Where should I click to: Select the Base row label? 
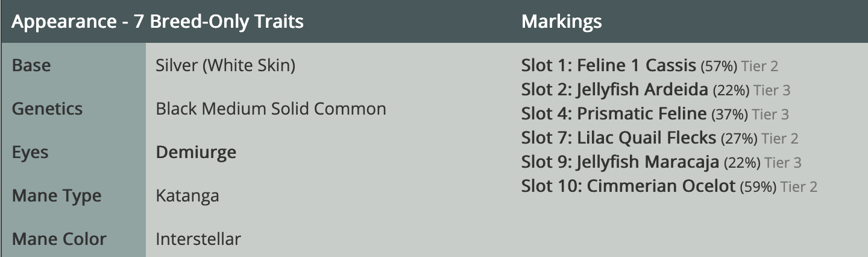coord(31,65)
